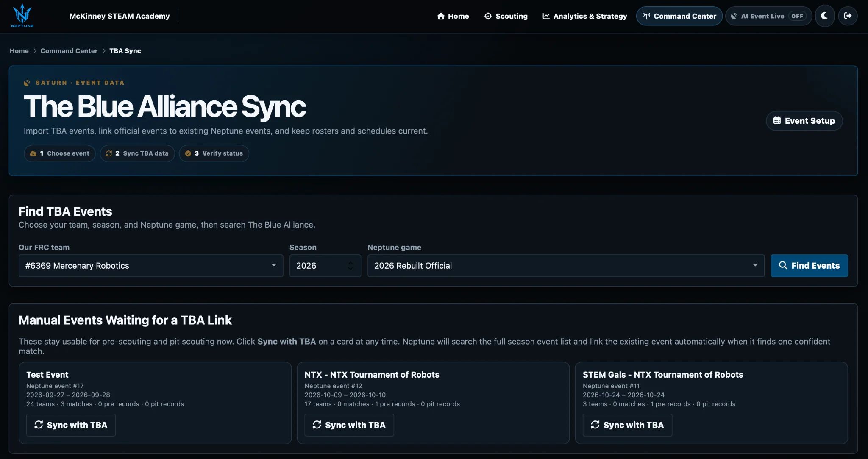Click sync icon on NTX Tournament card
The width and height of the screenshot is (868, 459).
point(317,425)
